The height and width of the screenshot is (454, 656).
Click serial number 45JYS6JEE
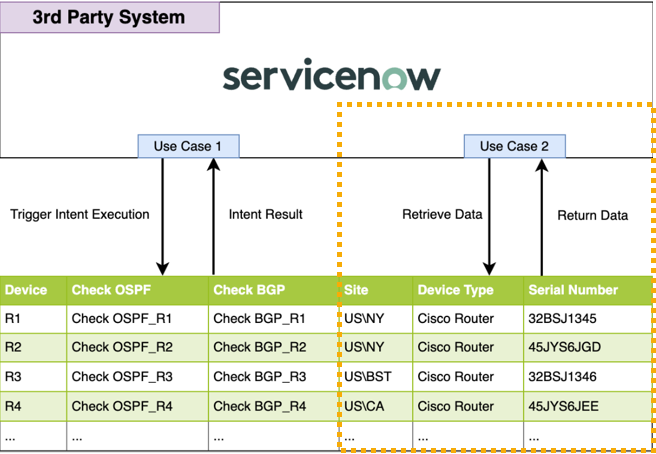tap(565, 407)
